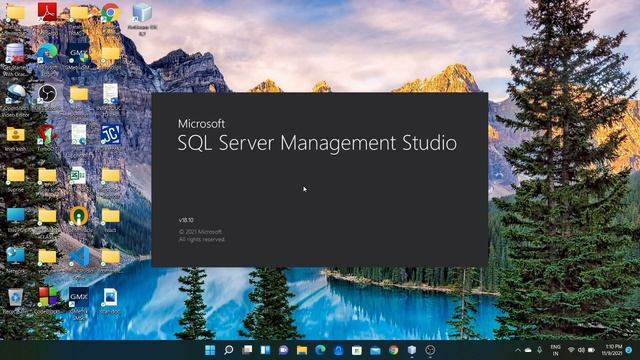The width and height of the screenshot is (640, 360).
Task: Open File Explorer from the taskbar
Action: point(302,350)
